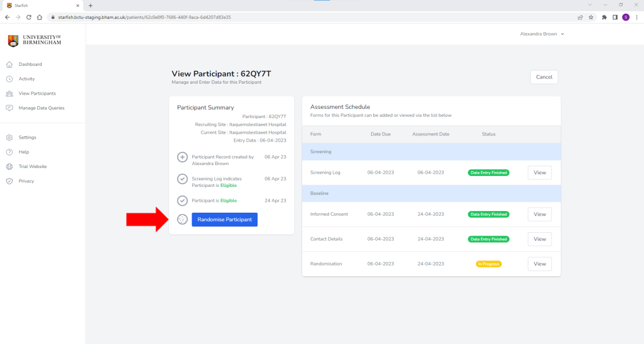Open the Chrome three-dot menu
The image size is (644, 344).
pos(637,17)
